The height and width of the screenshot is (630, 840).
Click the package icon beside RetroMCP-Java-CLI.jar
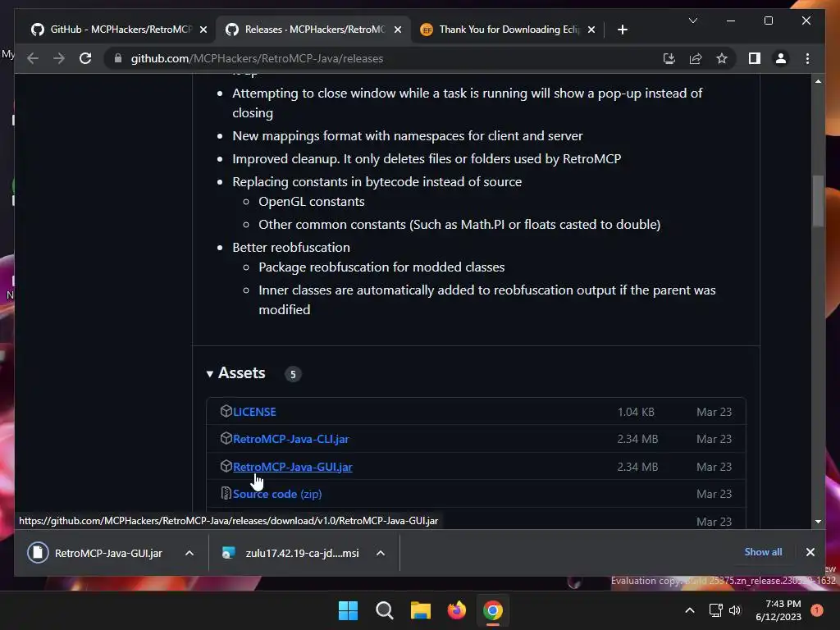click(x=226, y=438)
